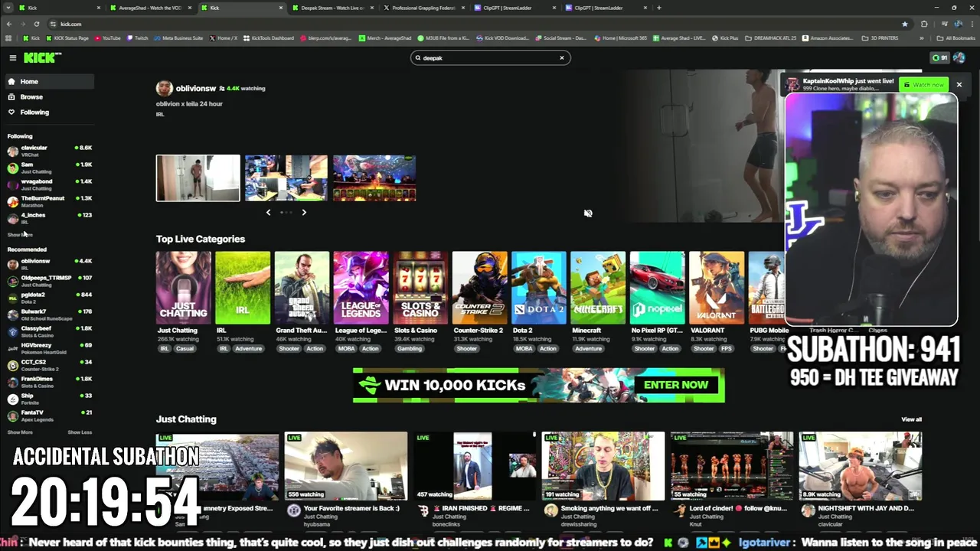Open oblivionsw in Recommended list
Viewport: 980px width, 551px height.
tap(49, 264)
